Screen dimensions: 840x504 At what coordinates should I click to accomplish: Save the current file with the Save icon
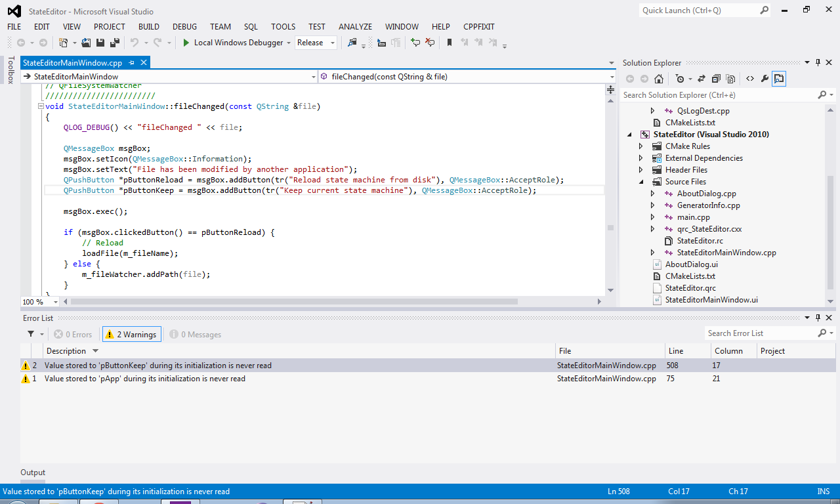[x=100, y=43]
